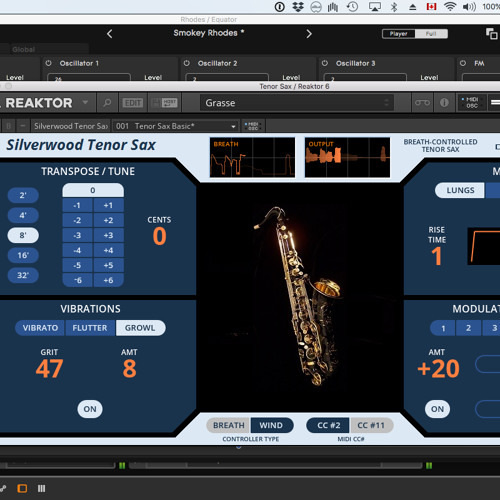Click the Reaktor search magnifier icon
Viewport: 500px width, 500px height.
pos(107,103)
